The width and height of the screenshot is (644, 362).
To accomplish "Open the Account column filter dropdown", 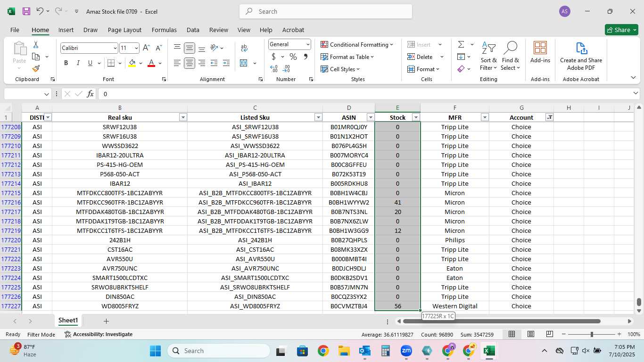I will click(549, 117).
